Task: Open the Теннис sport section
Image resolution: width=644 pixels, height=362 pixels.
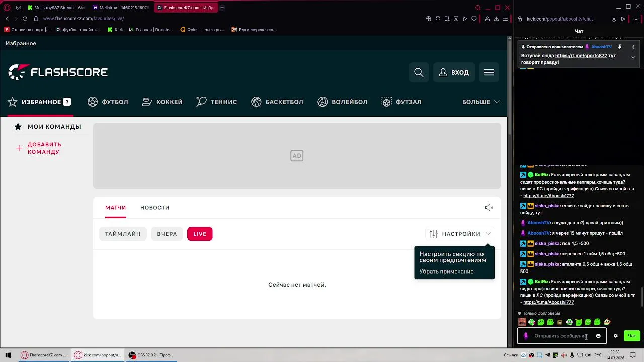Action: (x=217, y=102)
